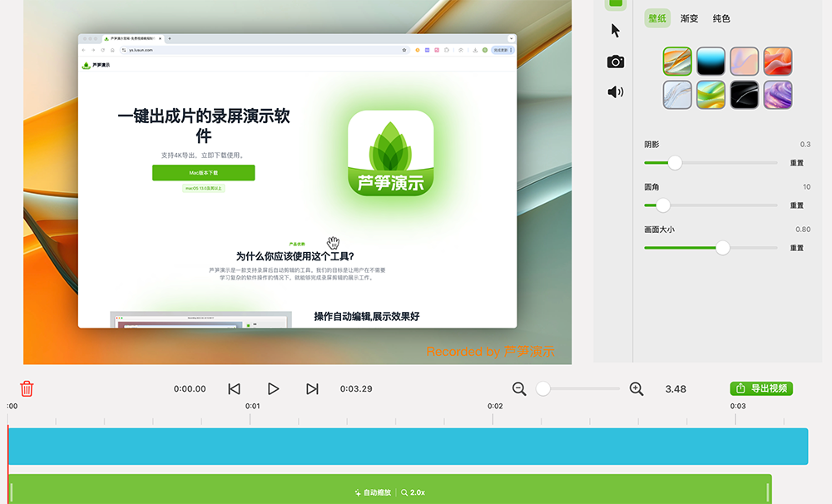The image size is (832, 504).
Task: Click the 0.80 size value text
Action: (x=803, y=230)
